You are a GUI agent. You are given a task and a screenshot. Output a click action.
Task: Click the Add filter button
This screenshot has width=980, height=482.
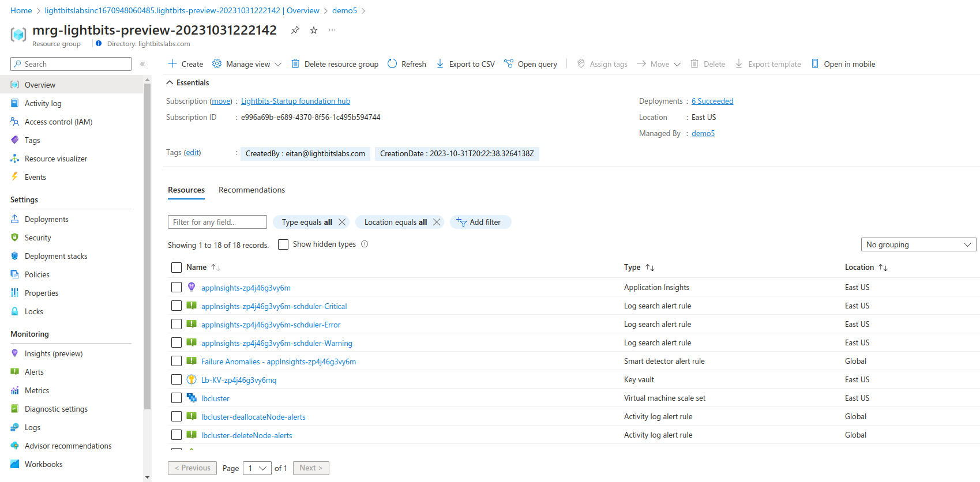(x=480, y=222)
